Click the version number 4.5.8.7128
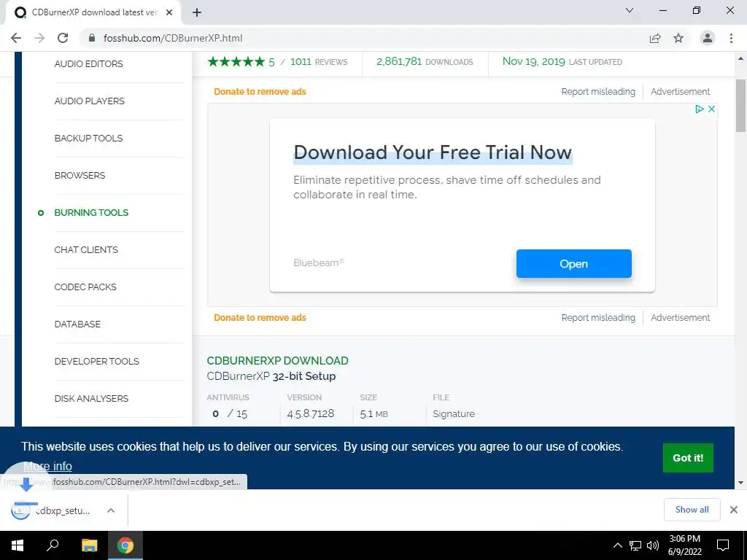 [x=311, y=414]
